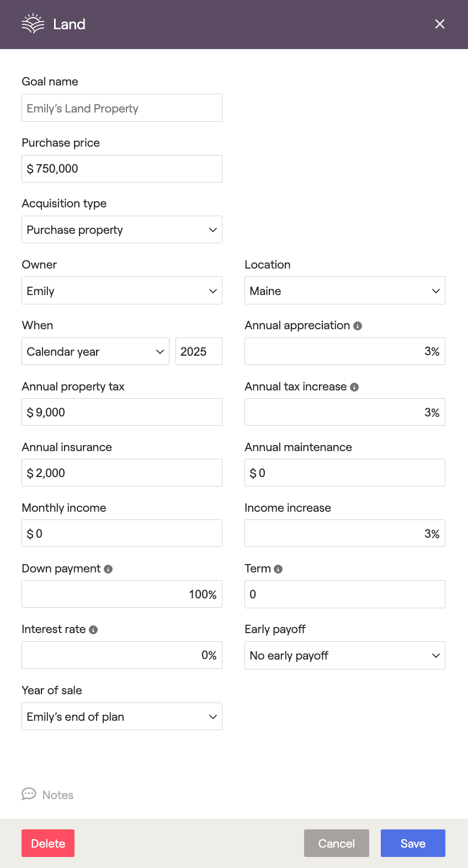
Task: Click the Interest rate info icon
Action: 93,630
